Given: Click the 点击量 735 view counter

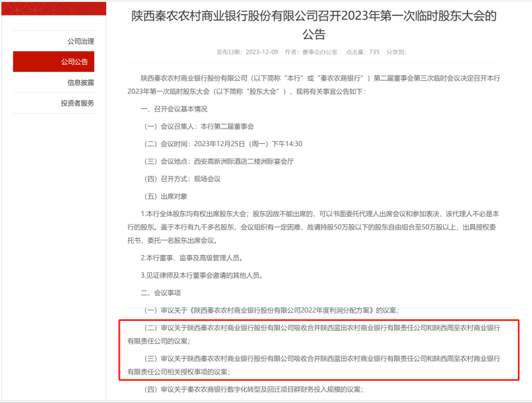Looking at the screenshot, I should click(x=363, y=52).
